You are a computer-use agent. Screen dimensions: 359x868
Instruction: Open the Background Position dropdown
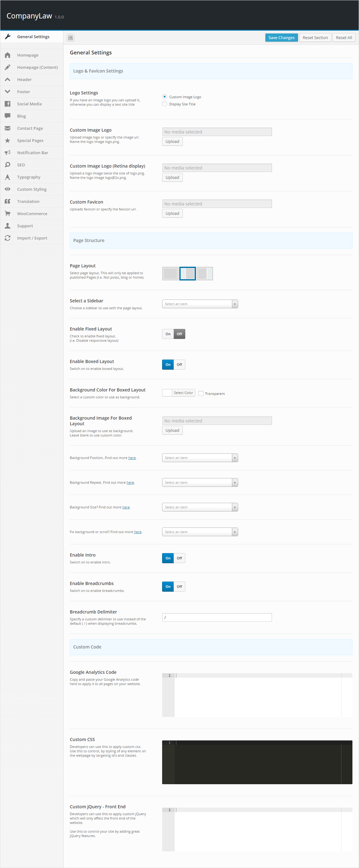pos(200,457)
